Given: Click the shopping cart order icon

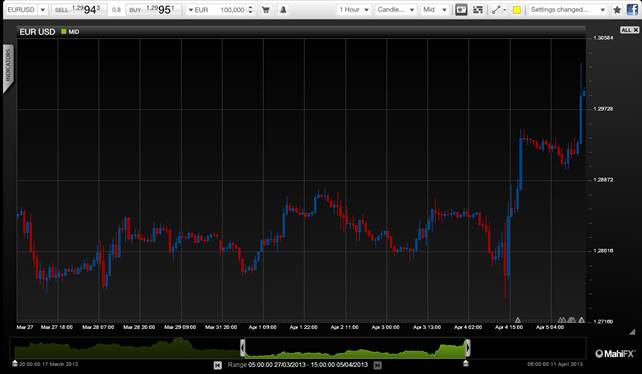Looking at the screenshot, I should pyautogui.click(x=266, y=9).
